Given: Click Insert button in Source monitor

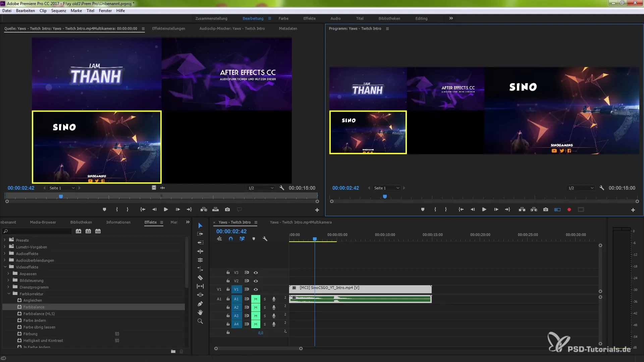Looking at the screenshot, I should tap(204, 209).
